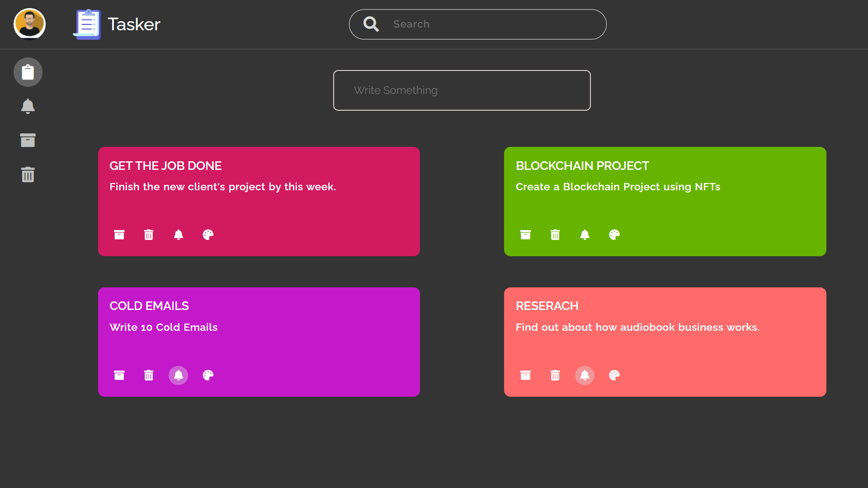This screenshot has height=488, width=868.
Task: Open color palette for Research note
Action: pos(614,375)
